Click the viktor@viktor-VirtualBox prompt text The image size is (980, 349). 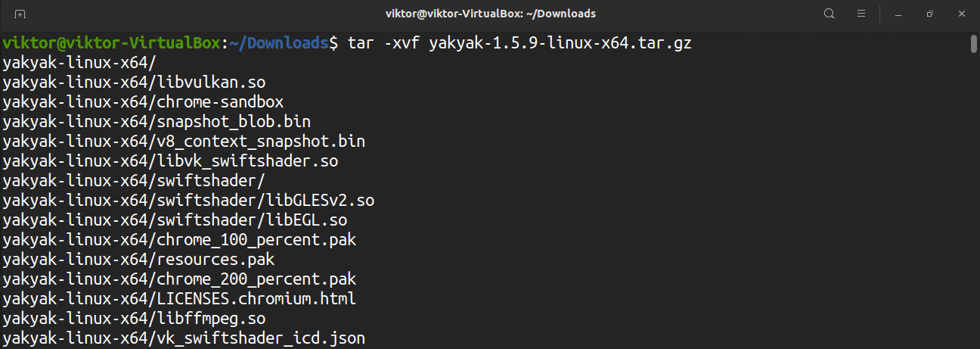coord(111,44)
